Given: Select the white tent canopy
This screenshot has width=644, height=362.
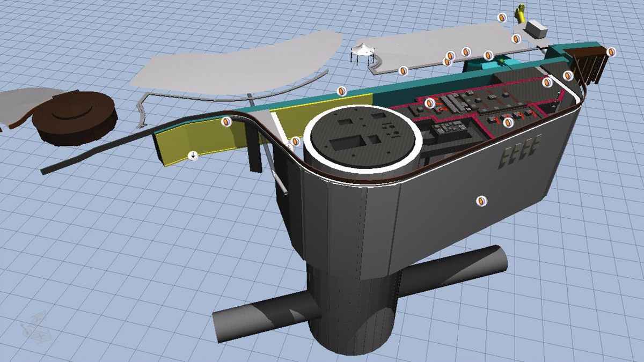Looking at the screenshot, I should pos(365,50).
